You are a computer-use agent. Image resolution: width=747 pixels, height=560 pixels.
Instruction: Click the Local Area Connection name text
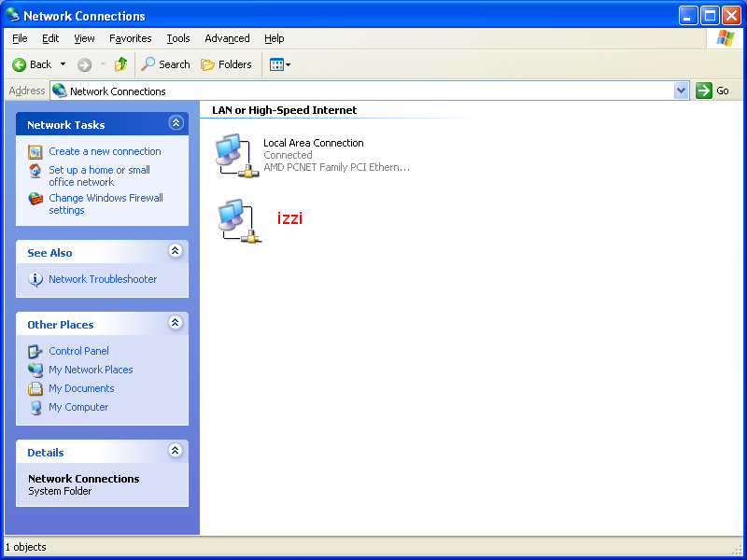coord(314,143)
